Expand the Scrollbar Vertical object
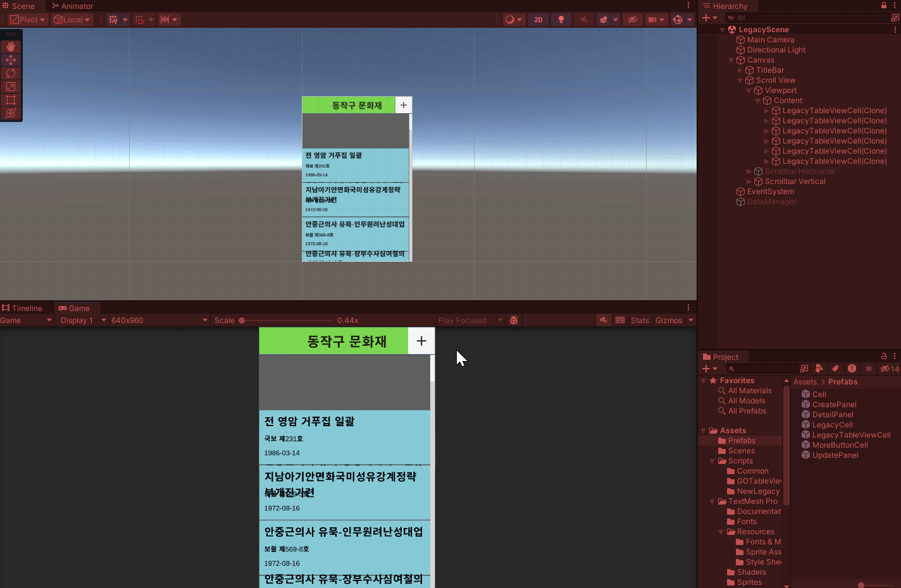901x588 pixels. coord(749,182)
